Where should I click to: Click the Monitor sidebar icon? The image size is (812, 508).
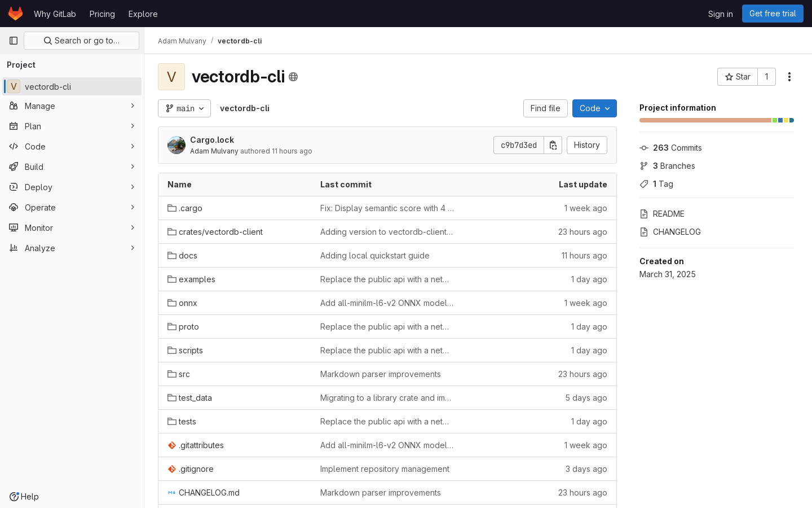(x=14, y=228)
